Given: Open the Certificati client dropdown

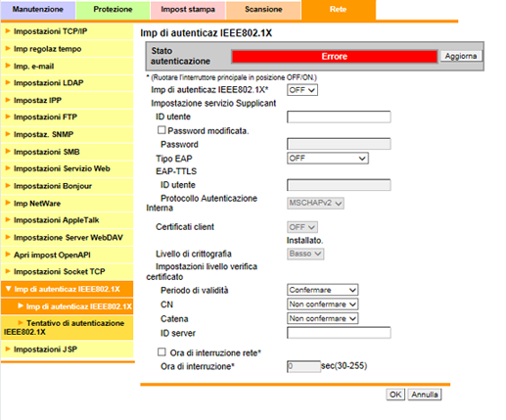Looking at the screenshot, I should (302, 227).
